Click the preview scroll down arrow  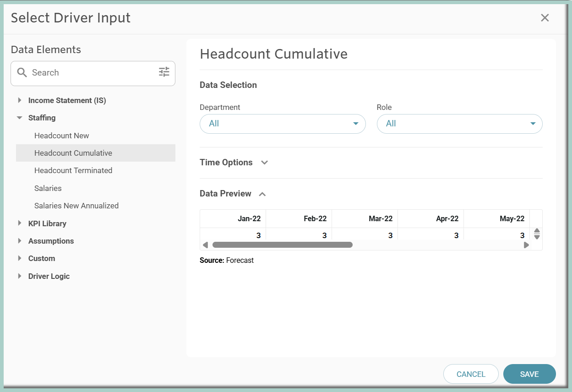tap(537, 237)
